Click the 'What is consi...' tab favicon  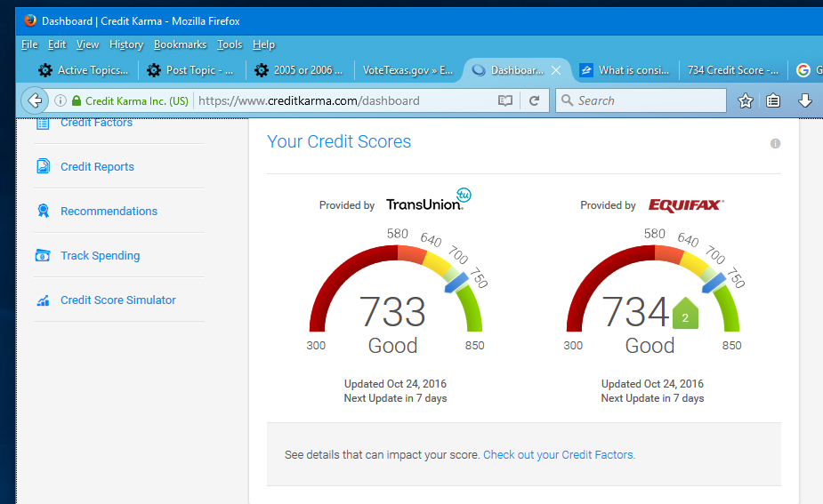(586, 69)
